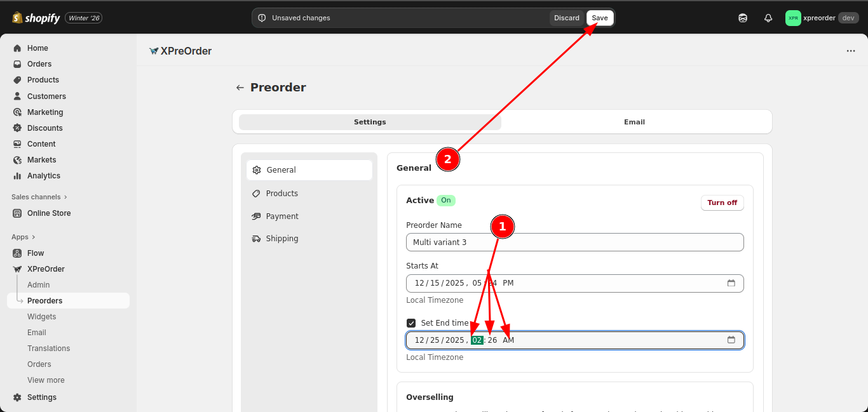Click the Analytics chart icon

coord(17,176)
